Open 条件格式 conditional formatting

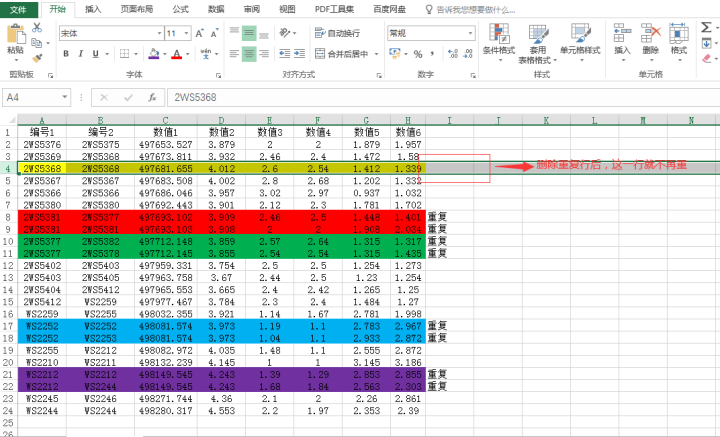click(x=499, y=42)
